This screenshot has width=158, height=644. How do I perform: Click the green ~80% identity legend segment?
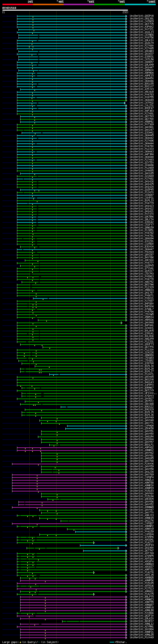pyautogui.click(x=110, y=4)
